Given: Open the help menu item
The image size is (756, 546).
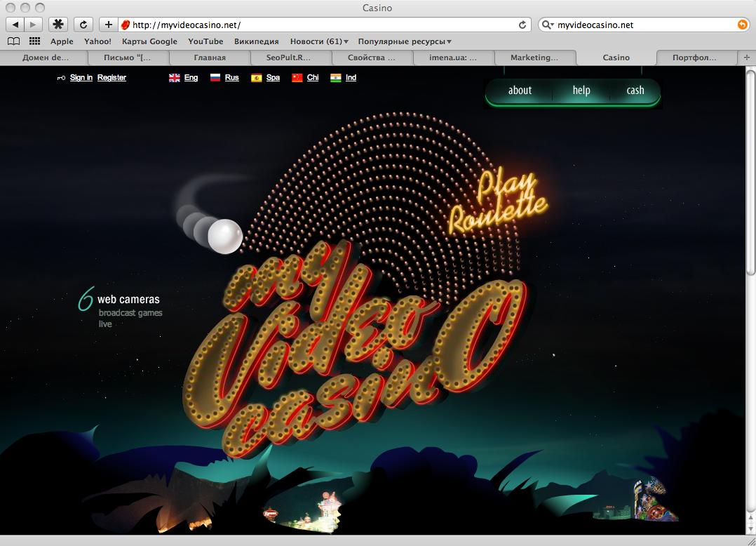Looking at the screenshot, I should point(581,91).
